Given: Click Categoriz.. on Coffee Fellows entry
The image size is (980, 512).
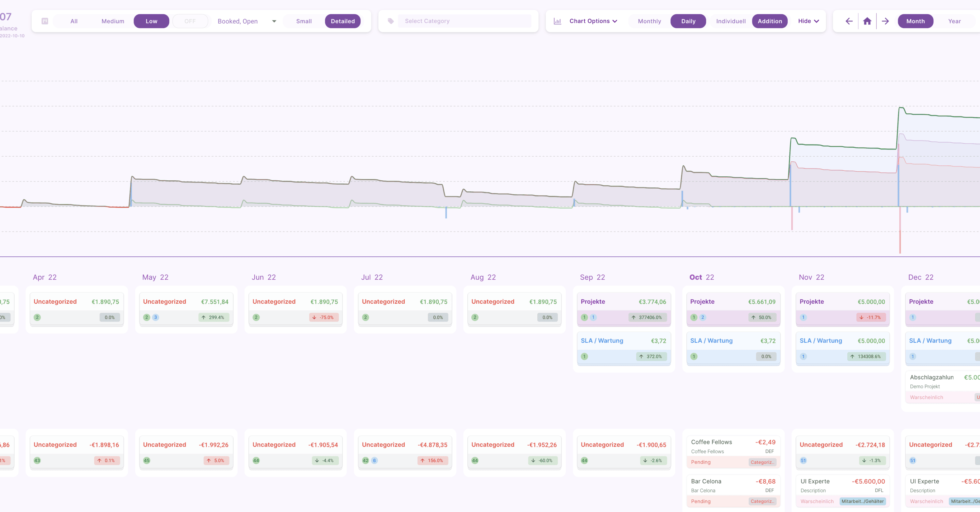Looking at the screenshot, I should click(762, 462).
